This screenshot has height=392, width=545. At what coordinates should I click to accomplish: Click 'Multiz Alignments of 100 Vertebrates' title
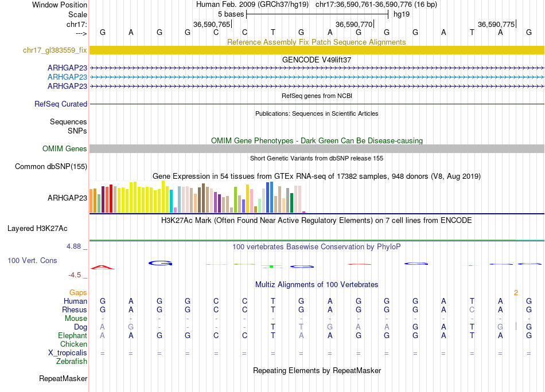pyautogui.click(x=317, y=285)
